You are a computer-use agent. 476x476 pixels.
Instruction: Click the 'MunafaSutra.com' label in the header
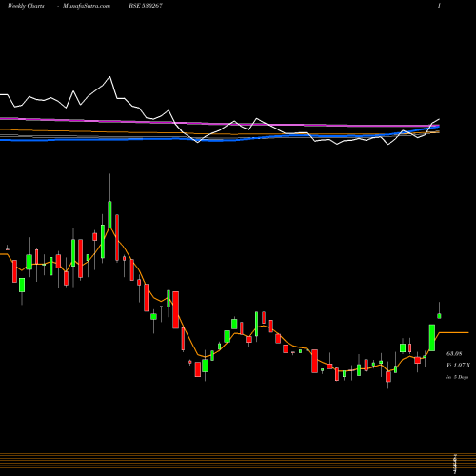tap(87, 6)
